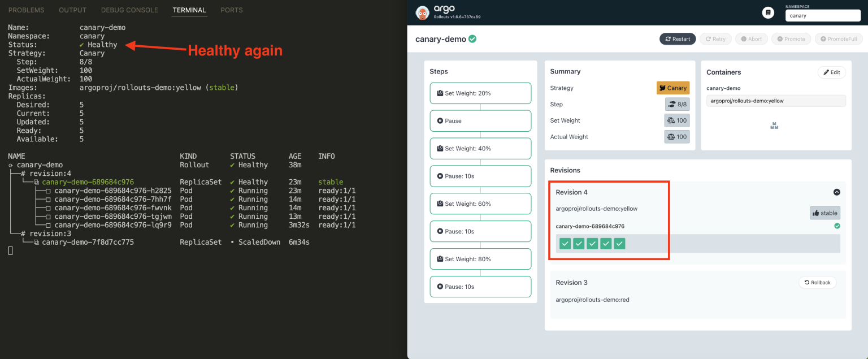The height and width of the screenshot is (359, 868).
Task: Click the NAMESPACE input field showing canary
Action: point(823,15)
